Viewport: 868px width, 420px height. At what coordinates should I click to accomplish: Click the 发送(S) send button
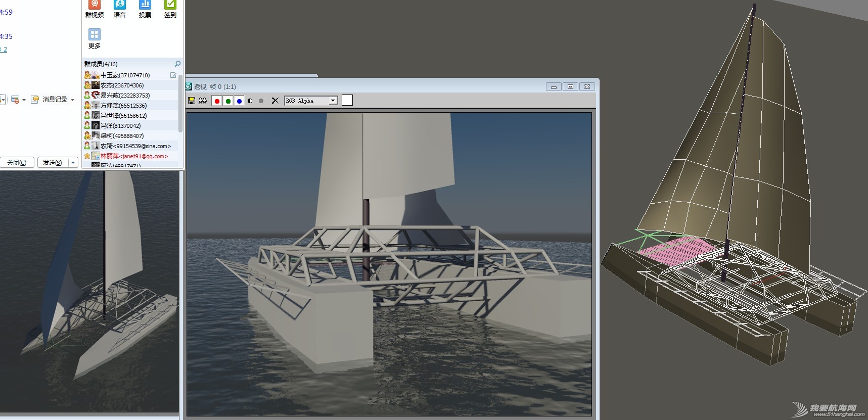53,162
